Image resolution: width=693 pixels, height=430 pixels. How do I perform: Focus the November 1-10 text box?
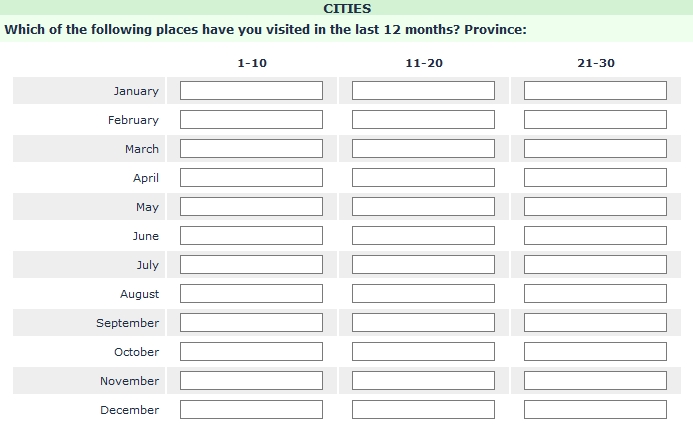(x=251, y=381)
